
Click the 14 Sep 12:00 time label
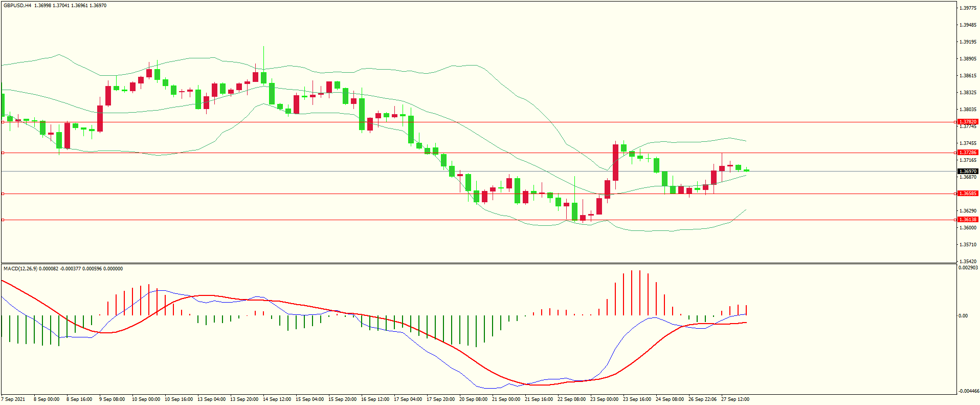click(x=277, y=399)
